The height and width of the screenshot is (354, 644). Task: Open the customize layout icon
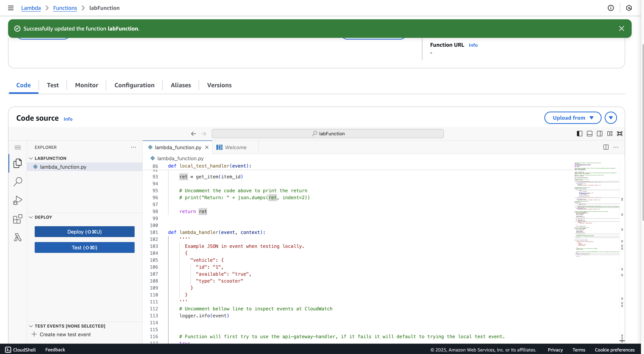[610, 134]
